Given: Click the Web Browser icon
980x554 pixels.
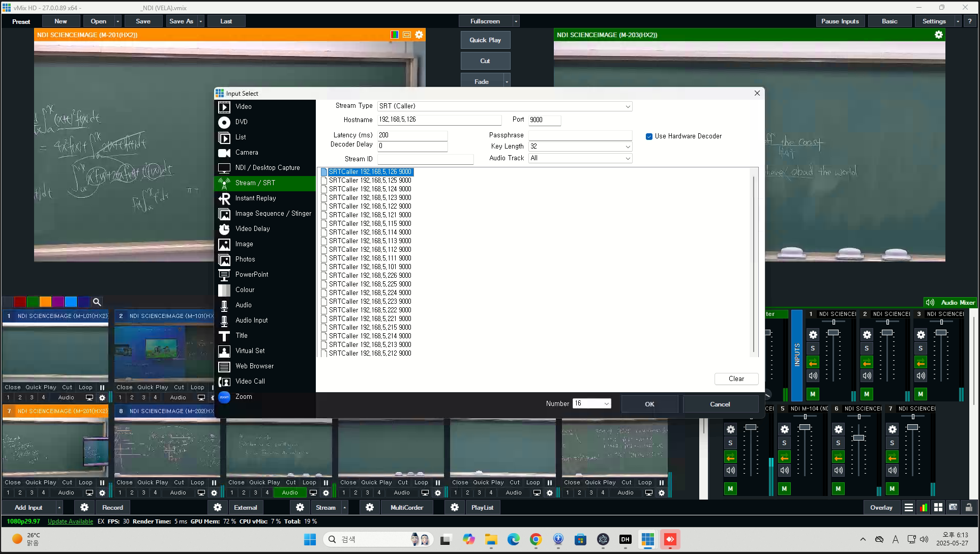Looking at the screenshot, I should 224,366.
